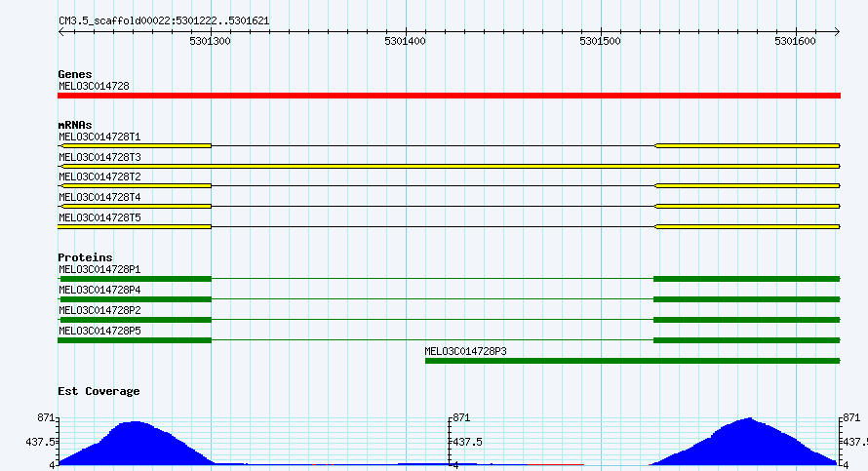Click the MELO3C014728T5 mRNA label
The height and width of the screenshot is (471, 868).
(x=99, y=218)
